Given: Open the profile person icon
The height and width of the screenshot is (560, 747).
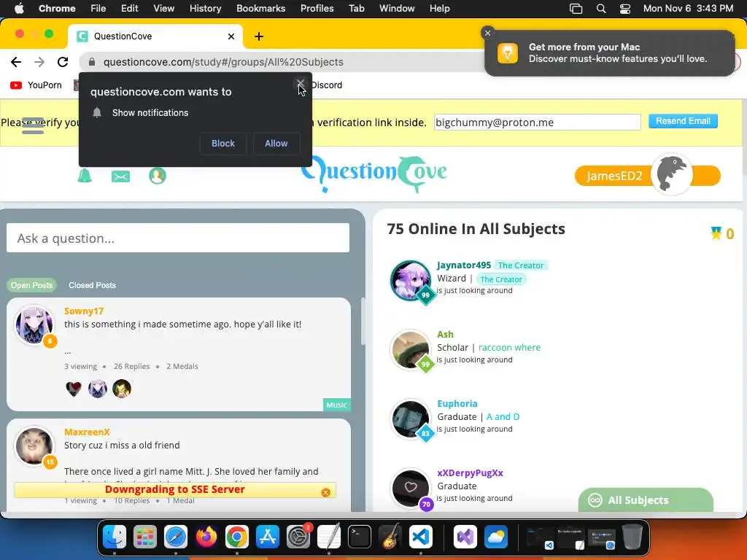Looking at the screenshot, I should tap(158, 176).
